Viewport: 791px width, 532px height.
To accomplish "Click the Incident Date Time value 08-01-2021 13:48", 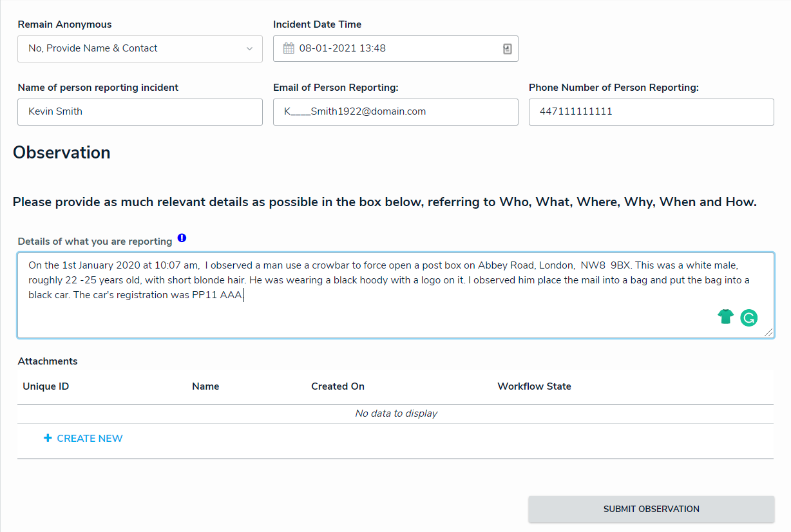I will (343, 48).
